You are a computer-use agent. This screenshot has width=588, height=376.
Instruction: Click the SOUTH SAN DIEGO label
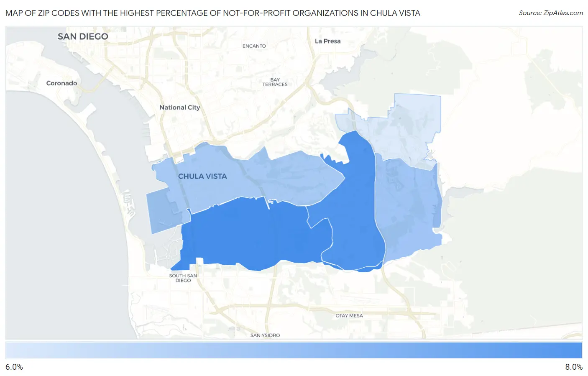183,278
